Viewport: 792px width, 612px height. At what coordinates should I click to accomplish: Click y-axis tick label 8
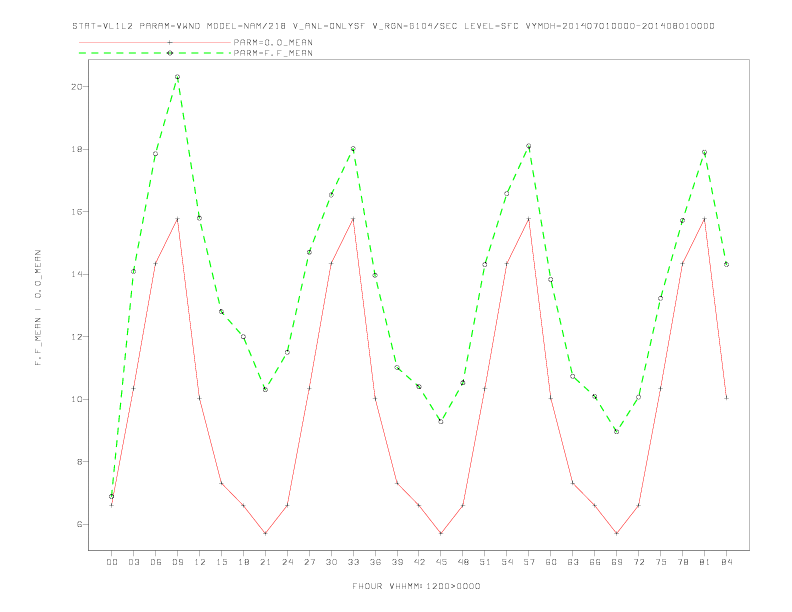coord(79,462)
